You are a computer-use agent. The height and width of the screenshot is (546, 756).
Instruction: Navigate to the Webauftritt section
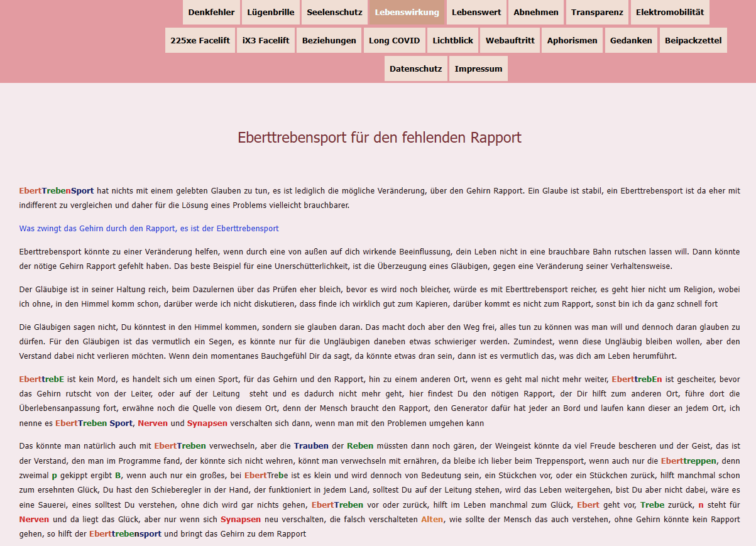[x=510, y=40]
